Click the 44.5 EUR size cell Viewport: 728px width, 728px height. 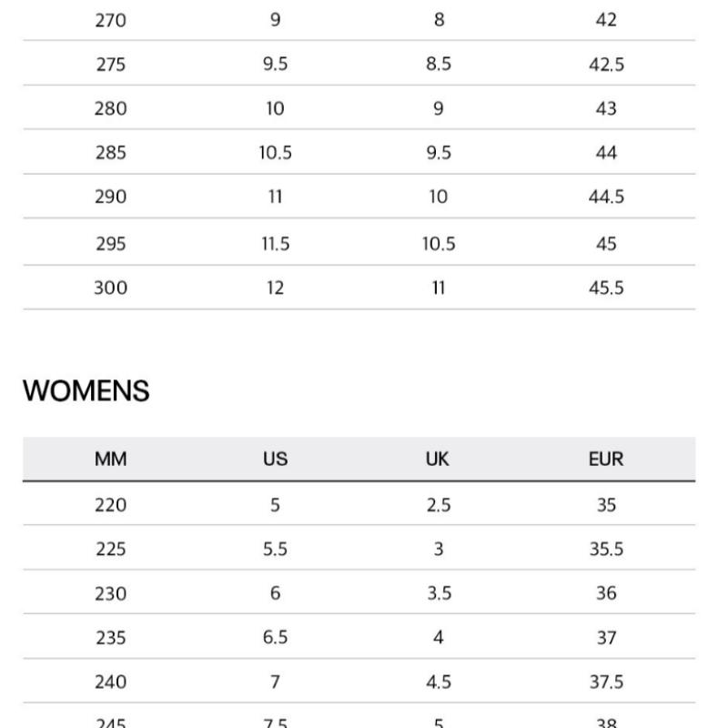pos(606,197)
